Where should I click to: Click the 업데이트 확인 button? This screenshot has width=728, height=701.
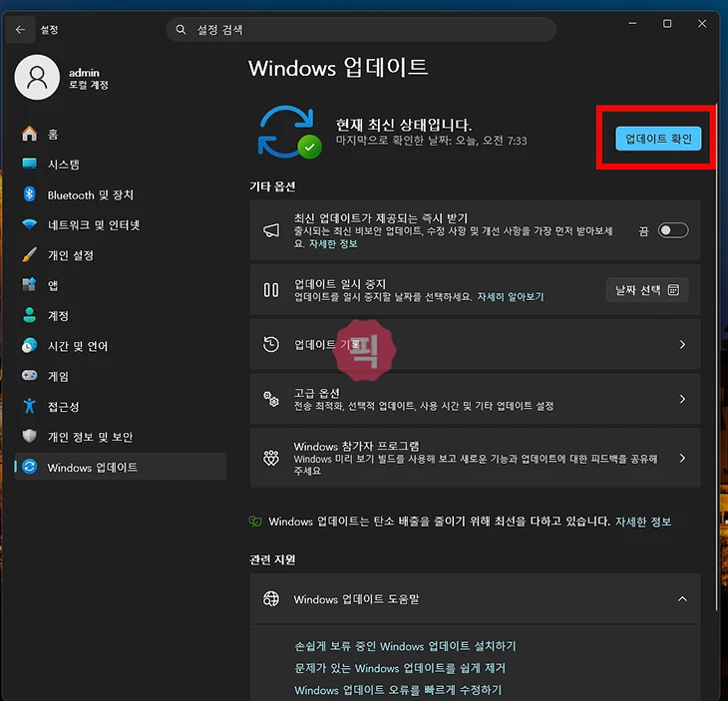click(x=658, y=139)
